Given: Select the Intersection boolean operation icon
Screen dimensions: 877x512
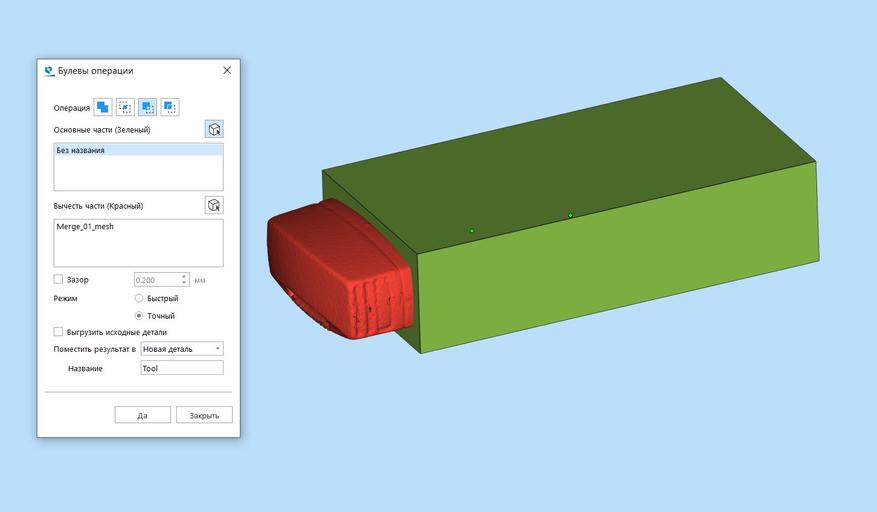Looking at the screenshot, I should 125,107.
